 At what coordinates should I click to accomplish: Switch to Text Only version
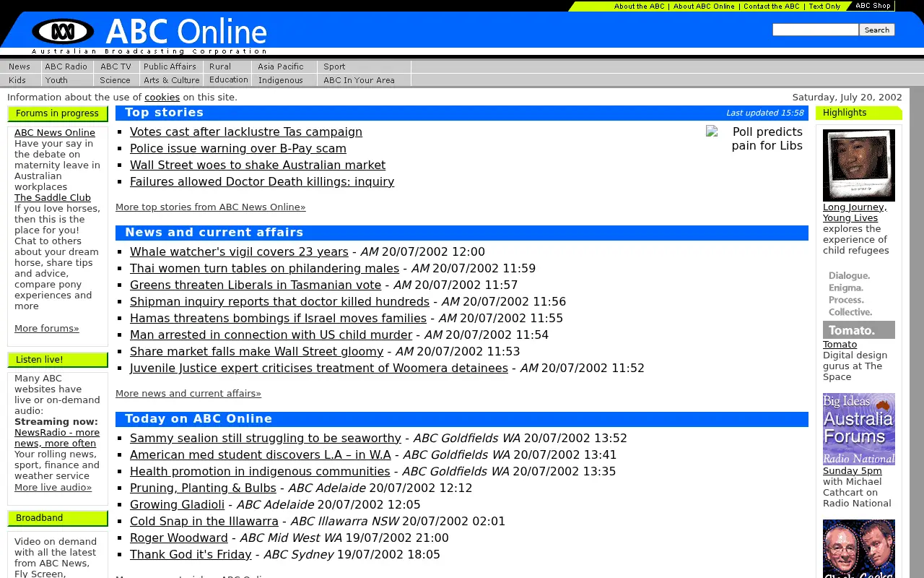click(x=824, y=6)
